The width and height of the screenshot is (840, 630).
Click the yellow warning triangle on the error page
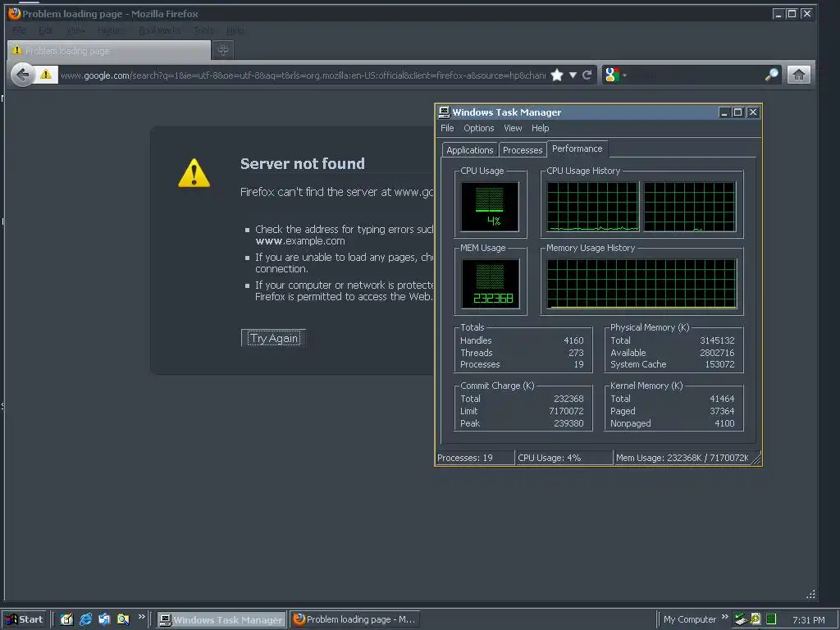pos(194,173)
